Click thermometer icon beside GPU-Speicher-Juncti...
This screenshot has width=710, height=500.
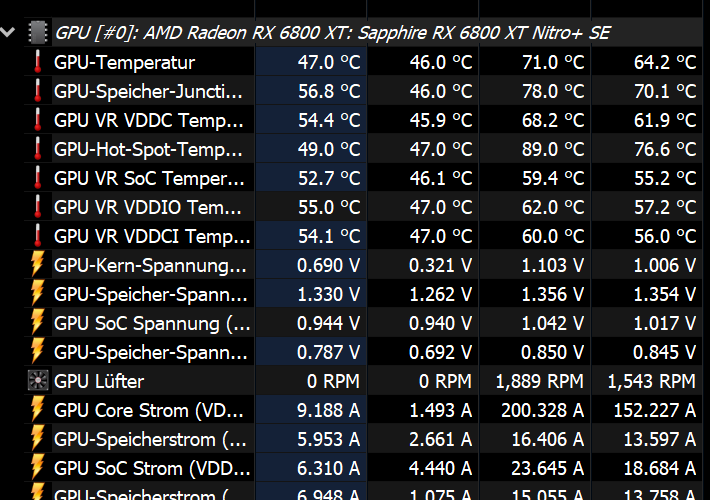pyautogui.click(x=38, y=91)
